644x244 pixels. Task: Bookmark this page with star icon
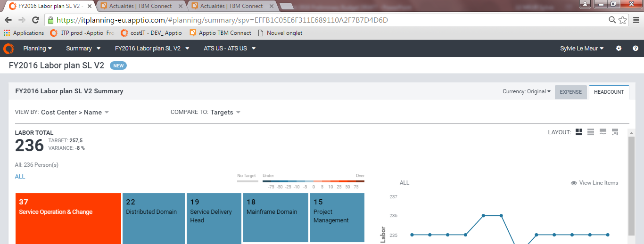point(623,20)
